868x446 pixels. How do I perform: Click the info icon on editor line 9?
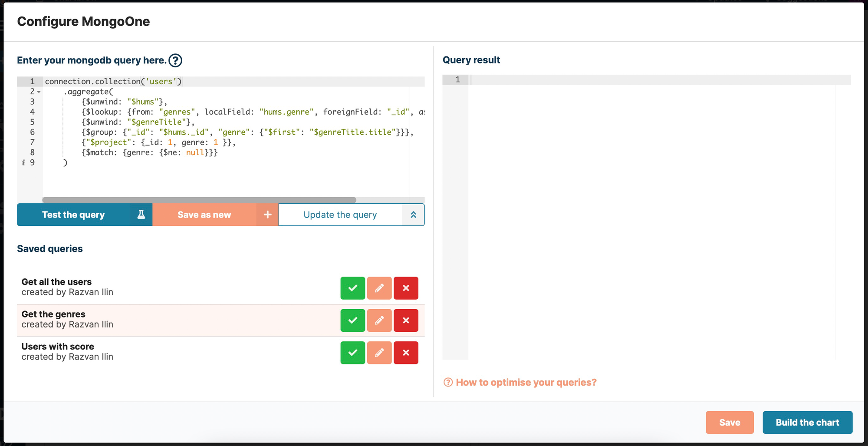pyautogui.click(x=23, y=162)
